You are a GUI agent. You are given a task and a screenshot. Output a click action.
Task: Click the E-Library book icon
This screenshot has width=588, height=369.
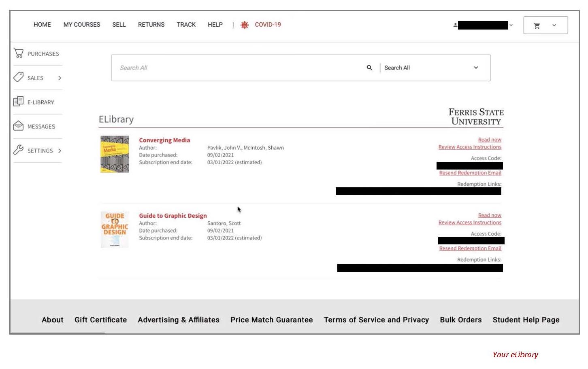click(x=19, y=102)
